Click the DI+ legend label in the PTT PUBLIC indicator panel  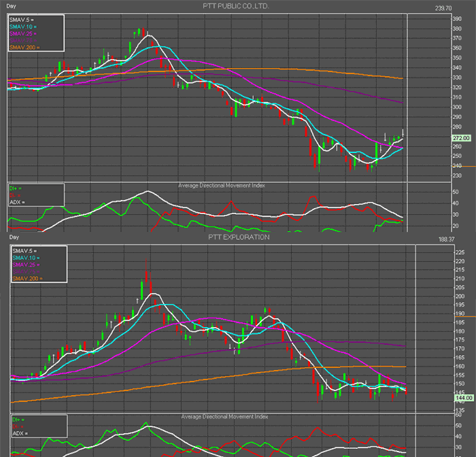coord(15,188)
